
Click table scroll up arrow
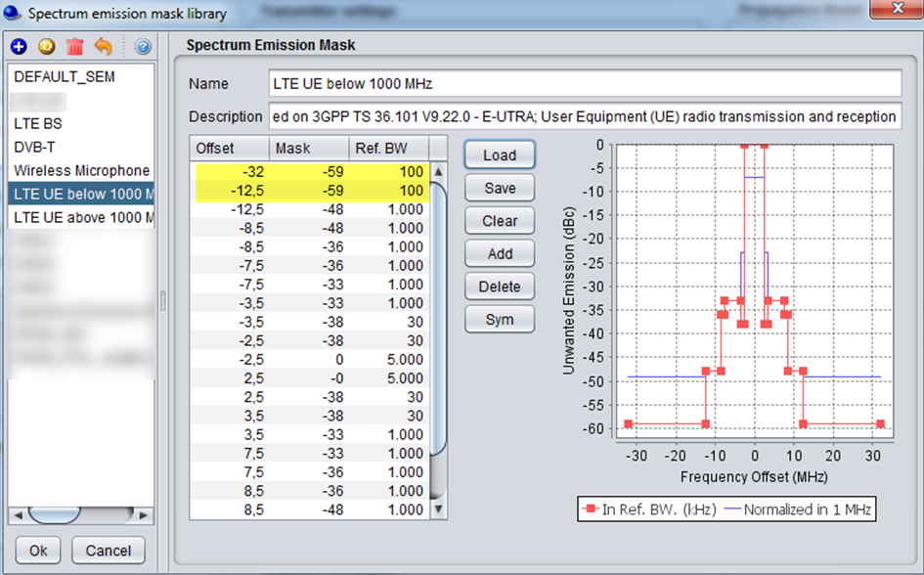pyautogui.click(x=438, y=172)
